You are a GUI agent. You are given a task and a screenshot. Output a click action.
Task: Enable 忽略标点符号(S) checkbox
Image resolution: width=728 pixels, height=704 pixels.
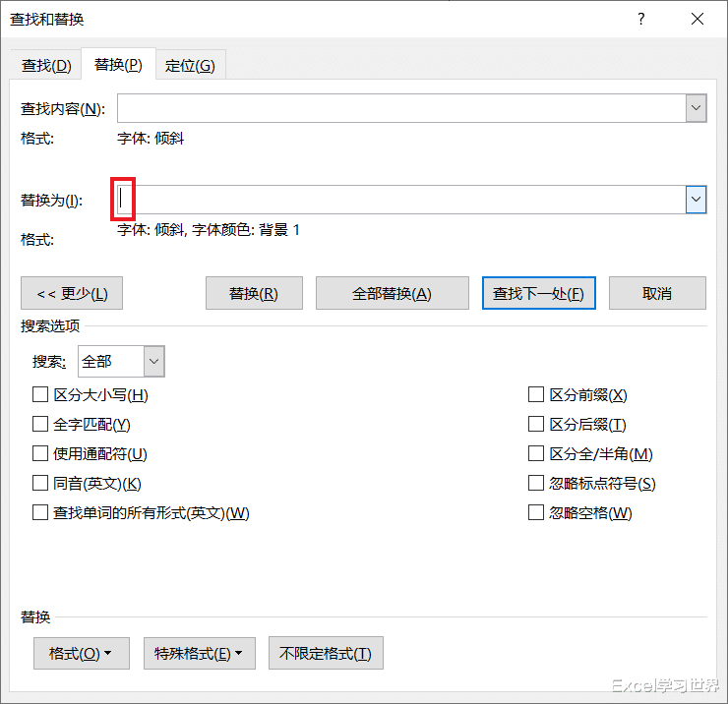[536, 483]
